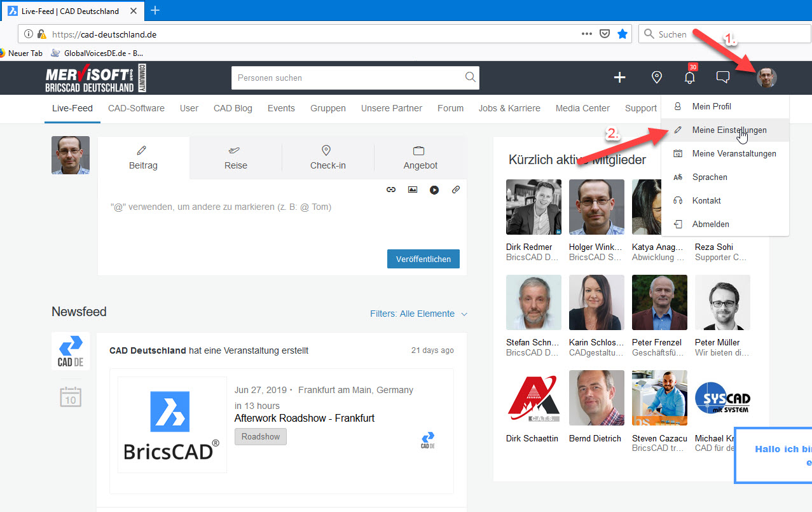Select Meine Einstellungen from the menu
The width and height of the screenshot is (812, 512).
tap(729, 130)
